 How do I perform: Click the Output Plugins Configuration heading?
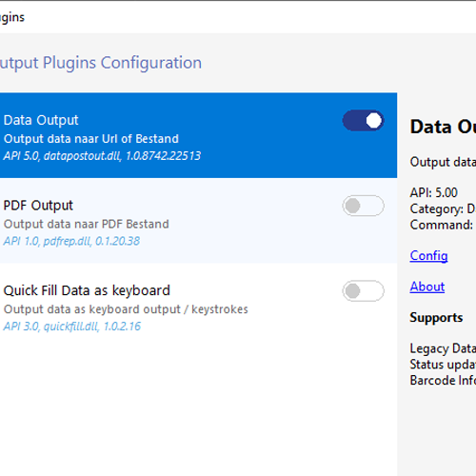coord(101,63)
